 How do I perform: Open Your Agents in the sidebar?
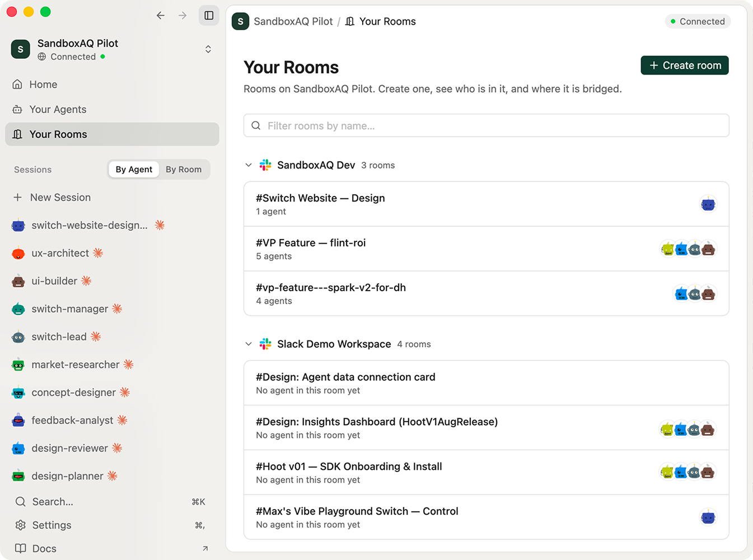tap(112, 109)
